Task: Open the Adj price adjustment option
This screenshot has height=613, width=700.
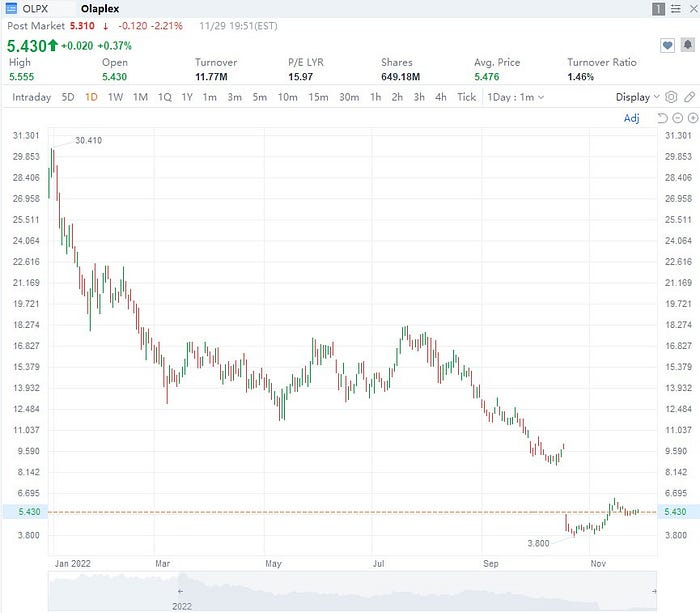Action: [x=631, y=118]
